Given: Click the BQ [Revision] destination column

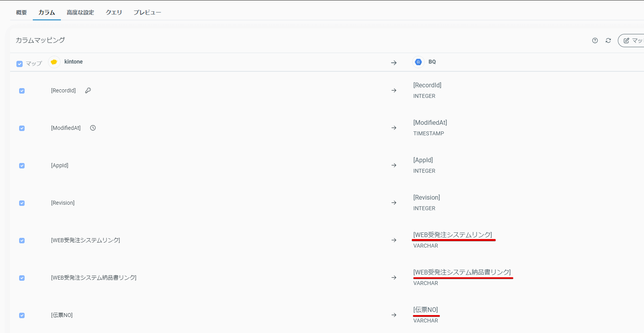Looking at the screenshot, I should click(427, 197).
